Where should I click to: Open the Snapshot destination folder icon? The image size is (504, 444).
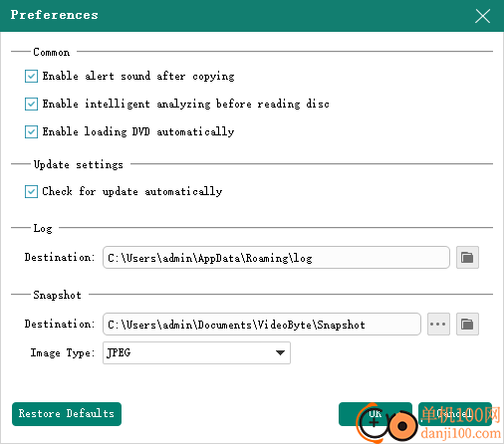coord(467,324)
